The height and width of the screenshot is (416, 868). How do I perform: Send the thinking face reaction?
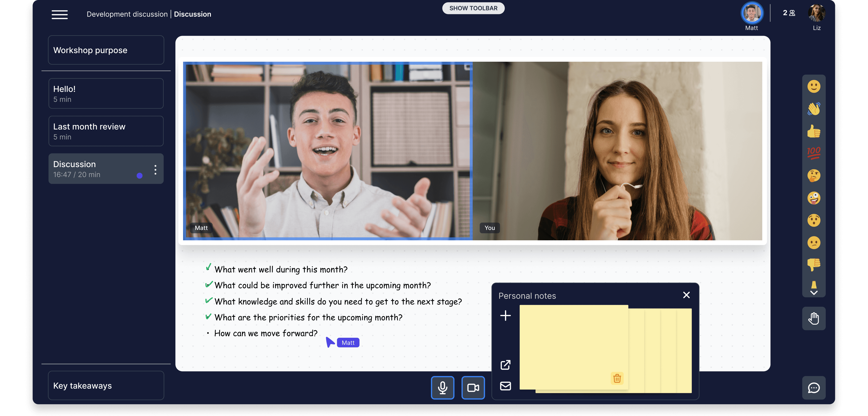pyautogui.click(x=814, y=176)
